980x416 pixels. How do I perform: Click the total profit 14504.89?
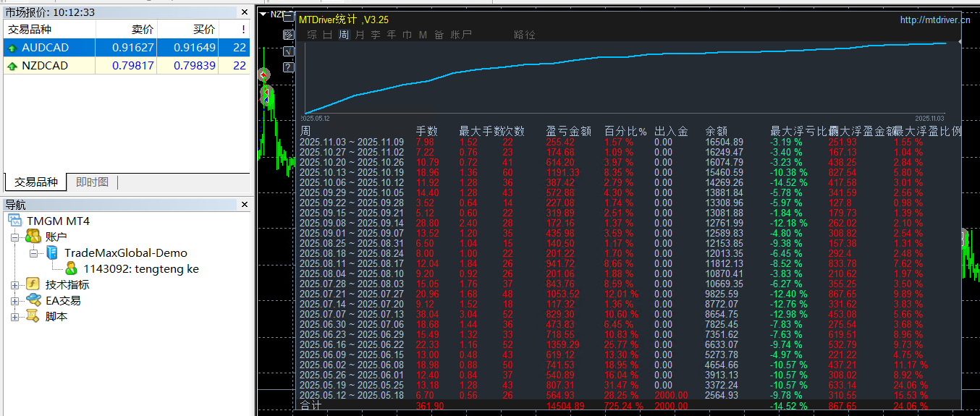pos(565,407)
